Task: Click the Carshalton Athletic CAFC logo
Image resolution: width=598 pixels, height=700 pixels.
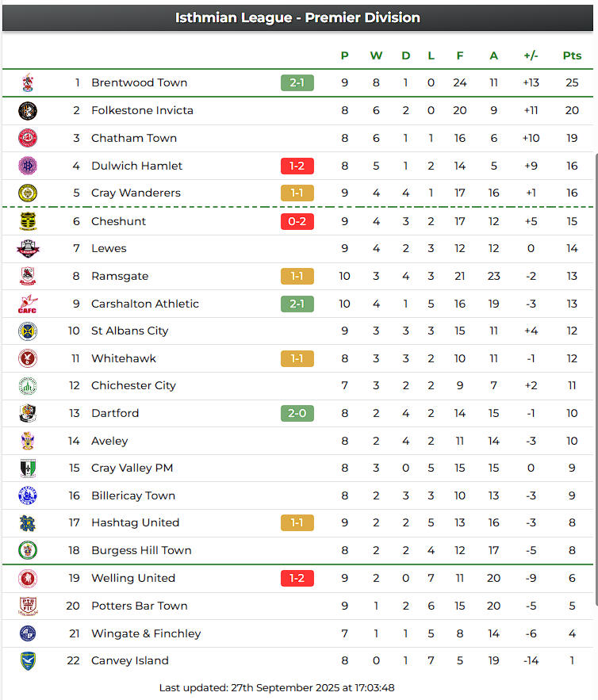Action: (28, 304)
